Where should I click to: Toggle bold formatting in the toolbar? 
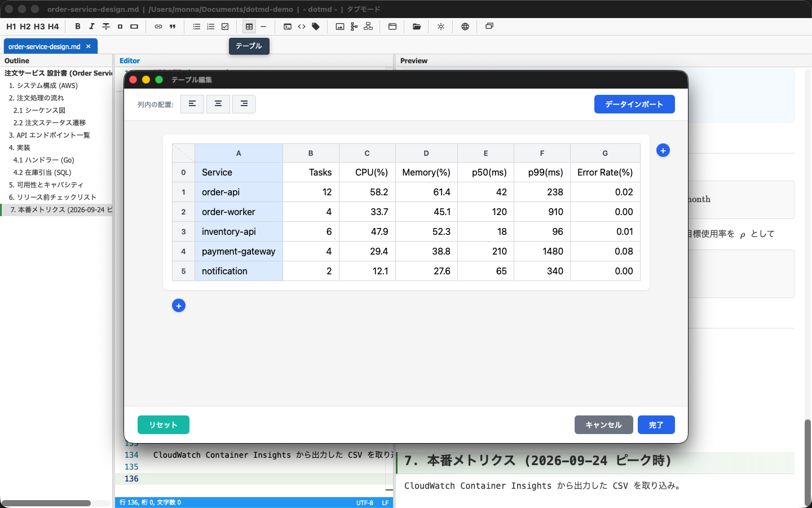[78, 27]
